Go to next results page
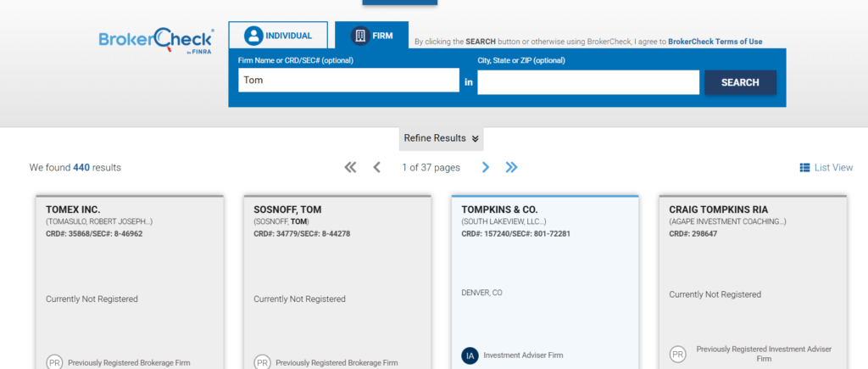This screenshot has width=868, height=369. [486, 167]
